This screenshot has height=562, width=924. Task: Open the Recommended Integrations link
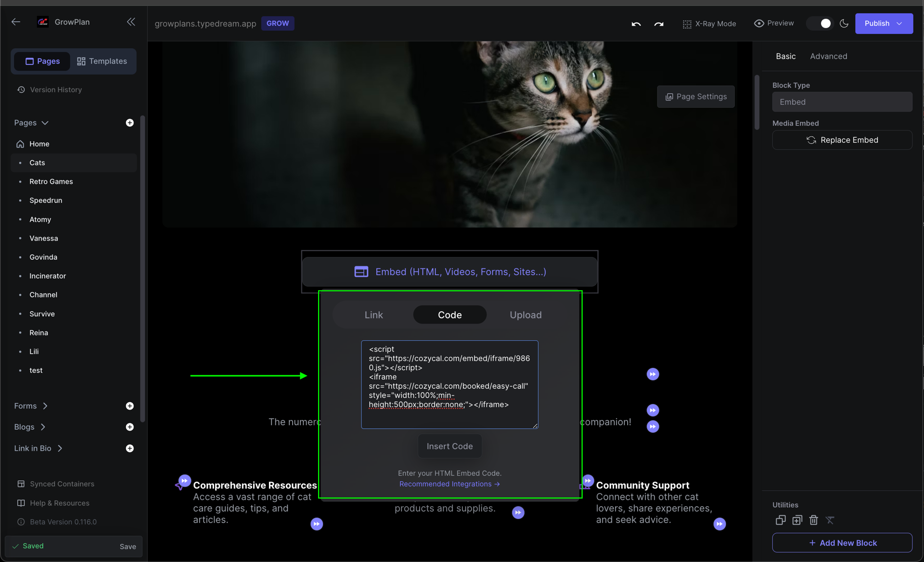click(x=449, y=484)
